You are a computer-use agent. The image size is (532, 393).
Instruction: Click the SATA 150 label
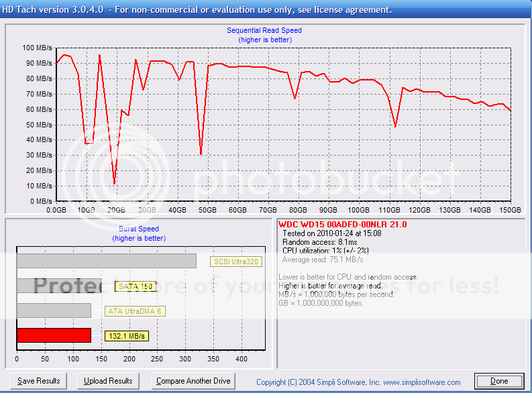tap(136, 286)
